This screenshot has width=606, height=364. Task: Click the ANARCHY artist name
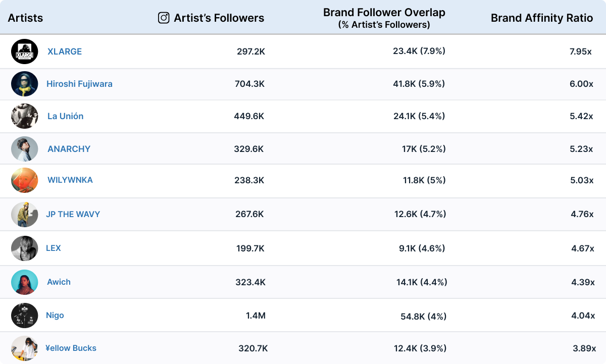[69, 149]
